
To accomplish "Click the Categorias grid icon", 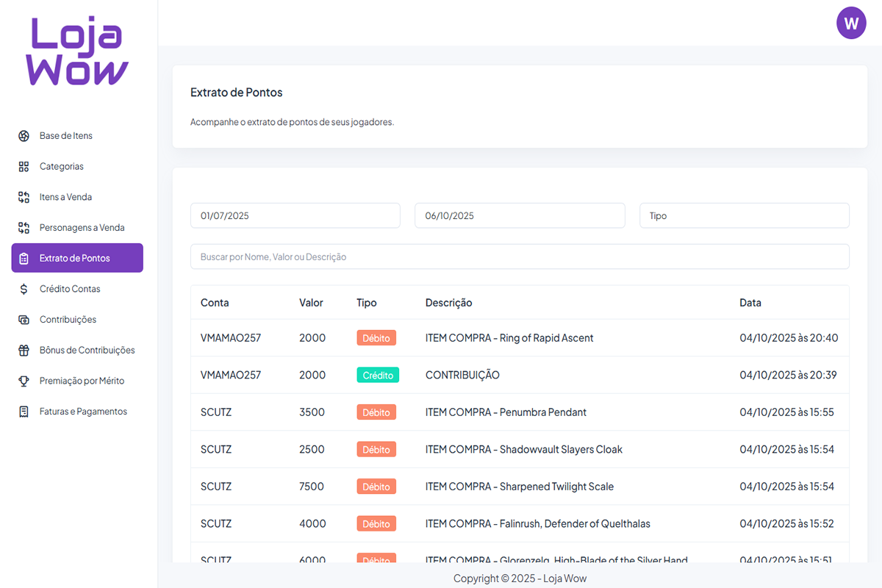I will [x=24, y=167].
